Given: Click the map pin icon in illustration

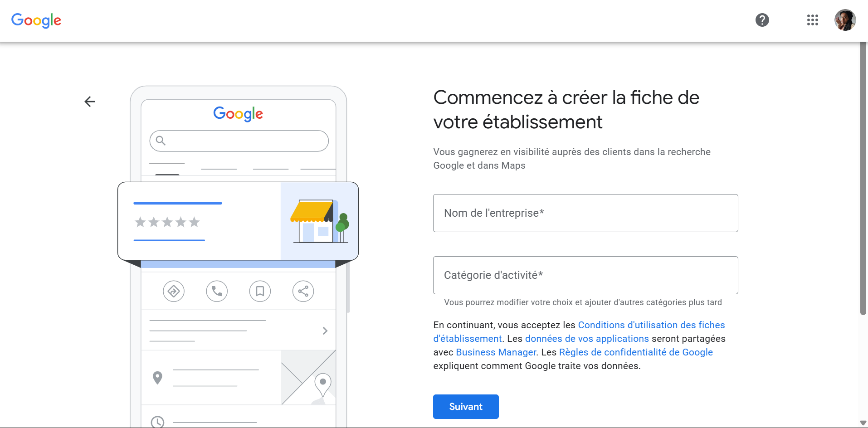Looking at the screenshot, I should (x=157, y=378).
